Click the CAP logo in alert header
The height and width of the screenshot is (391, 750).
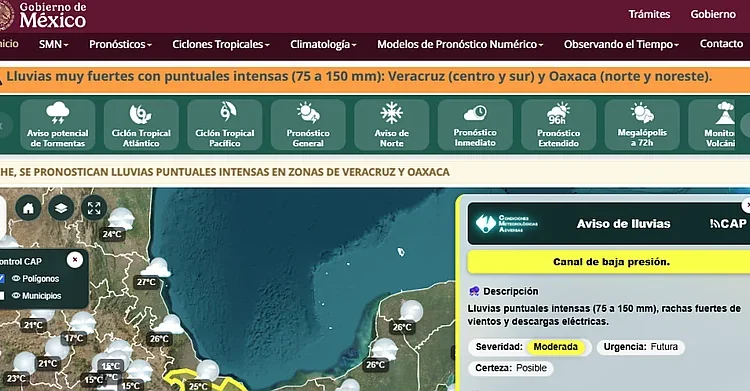pyautogui.click(x=728, y=223)
